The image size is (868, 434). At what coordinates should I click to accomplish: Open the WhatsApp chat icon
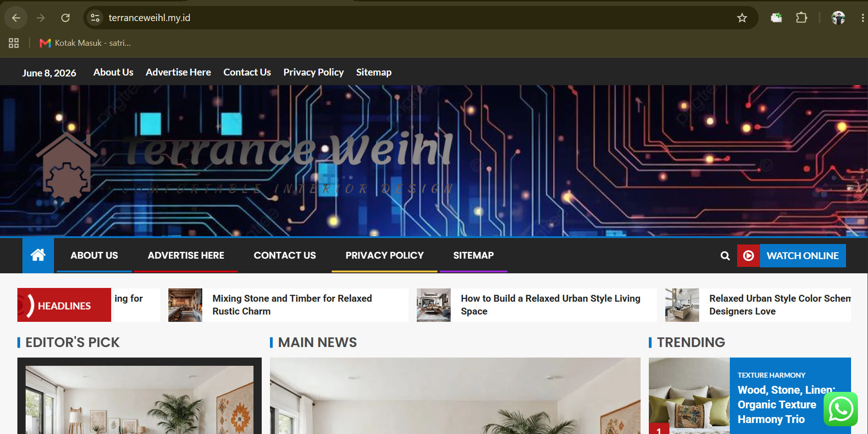(x=841, y=409)
